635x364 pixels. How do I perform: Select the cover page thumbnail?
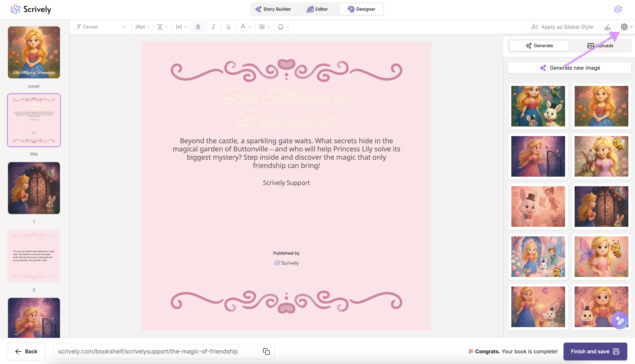(x=34, y=52)
